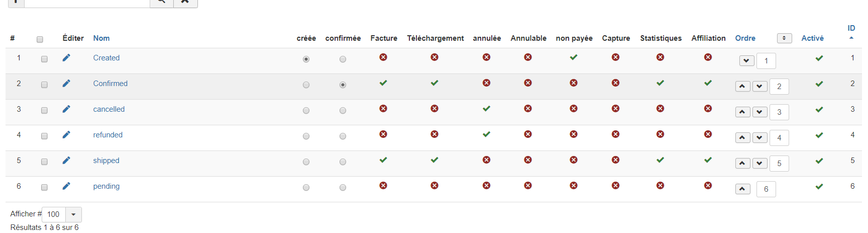The height and width of the screenshot is (233, 868).
Task: Click the Activé checkmark for cancelled row
Action: (819, 110)
